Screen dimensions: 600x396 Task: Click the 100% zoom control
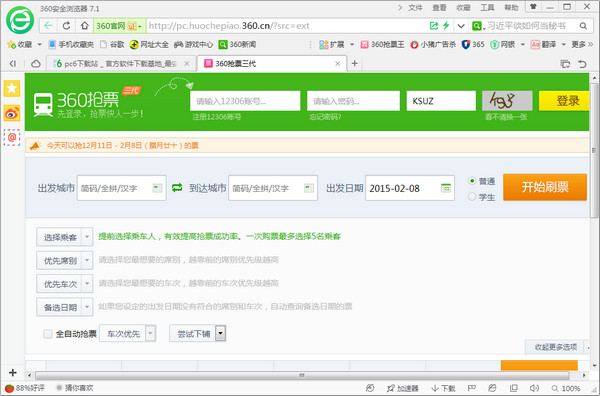click(566, 388)
